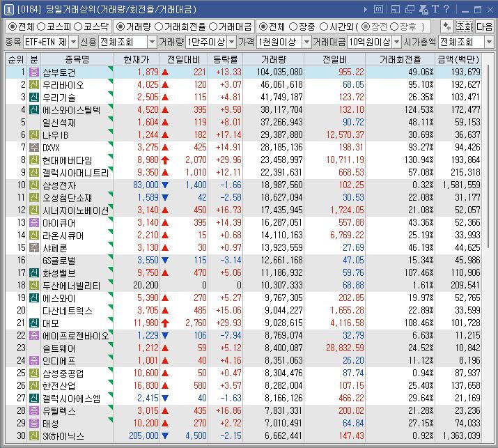Select the 코스닥 radio button
This screenshot has height=448, width=498.
[78, 26]
